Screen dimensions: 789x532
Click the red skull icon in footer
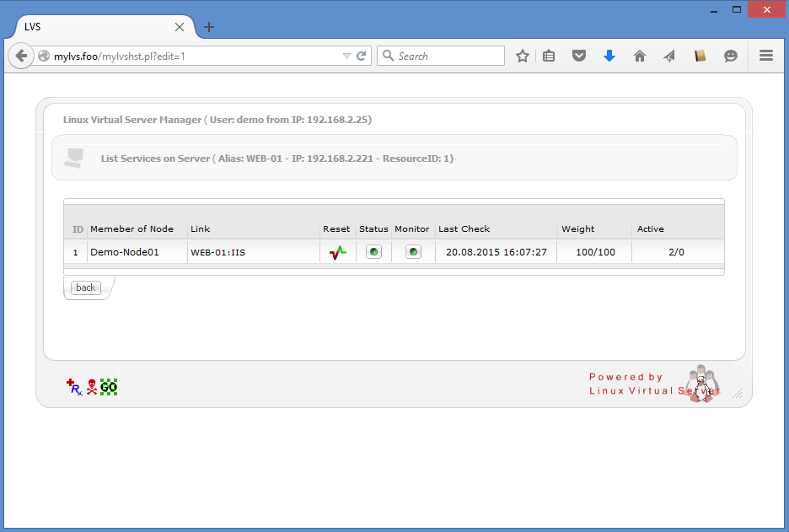point(92,387)
